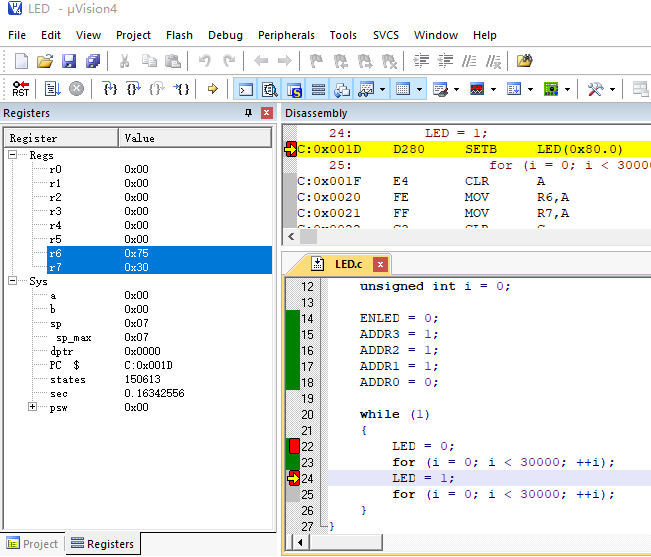Viewport: 651px width, 557px height.
Task: Open the Debug menu
Action: click(x=225, y=35)
